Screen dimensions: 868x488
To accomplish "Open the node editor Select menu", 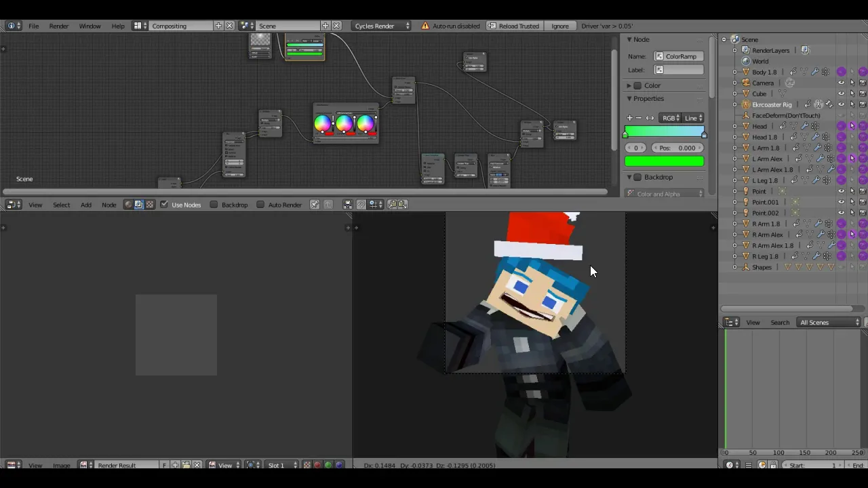I will [x=61, y=205].
